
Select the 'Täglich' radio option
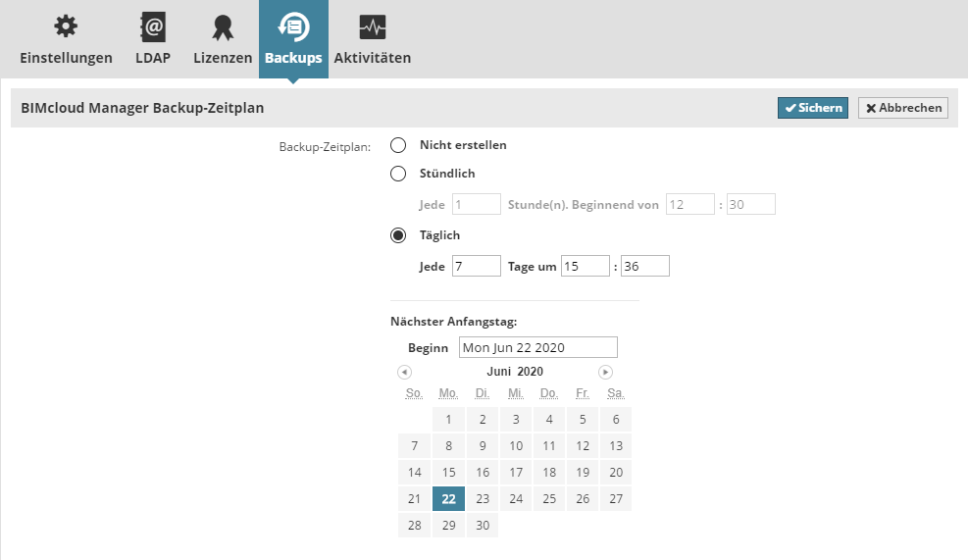click(398, 235)
